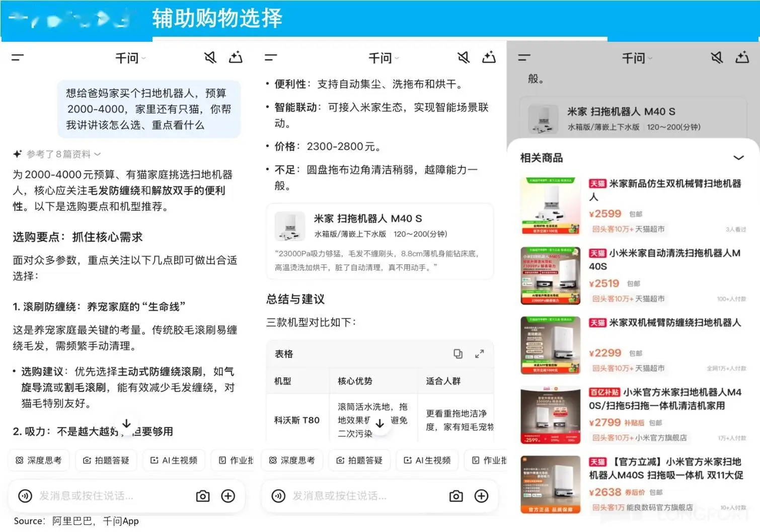
Task: Open the camera in the left chat input bar
Action: pyautogui.click(x=203, y=496)
